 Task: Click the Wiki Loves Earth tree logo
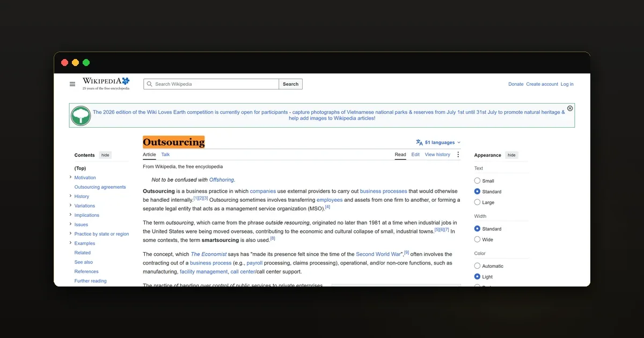(x=81, y=115)
